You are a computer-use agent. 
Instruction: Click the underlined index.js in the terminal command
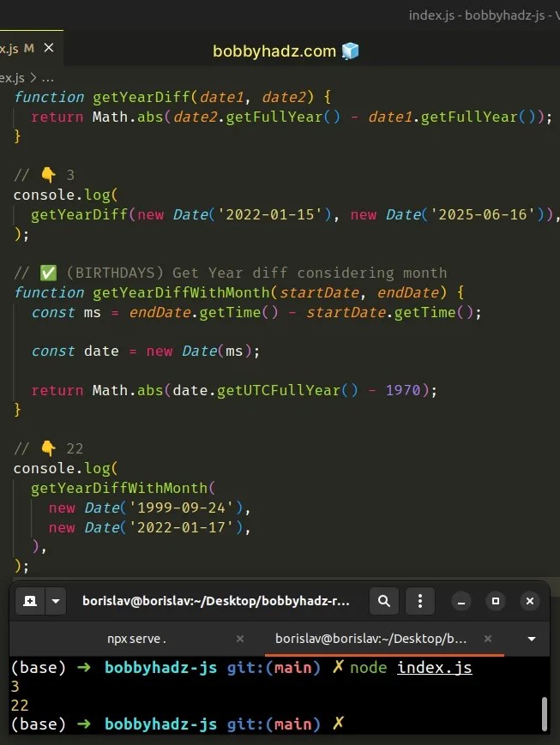click(435, 668)
